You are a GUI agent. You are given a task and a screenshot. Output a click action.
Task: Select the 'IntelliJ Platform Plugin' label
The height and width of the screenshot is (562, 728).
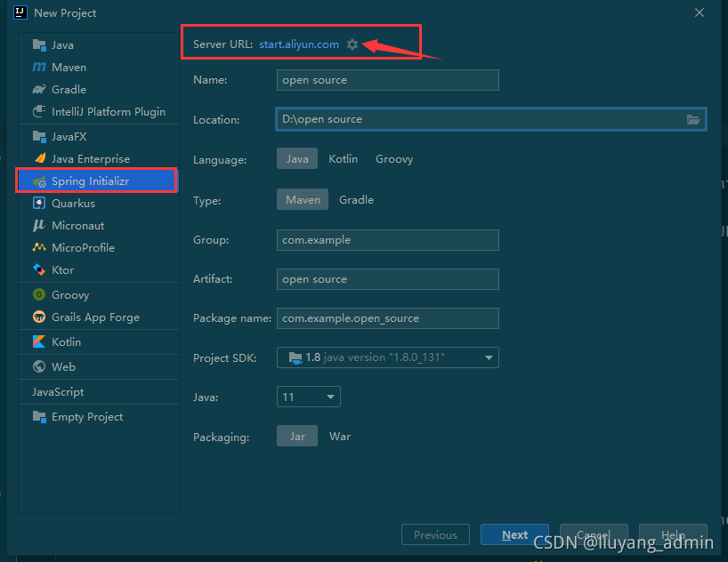point(109,111)
